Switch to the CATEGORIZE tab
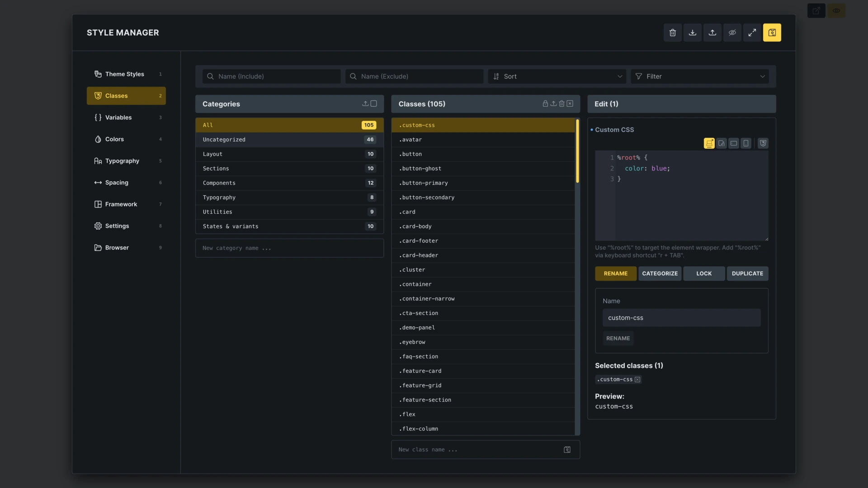Image resolution: width=868 pixels, height=488 pixels. click(x=660, y=273)
